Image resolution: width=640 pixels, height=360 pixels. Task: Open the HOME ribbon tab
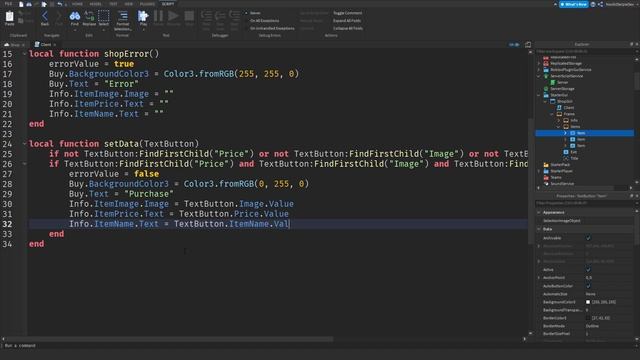77,4
